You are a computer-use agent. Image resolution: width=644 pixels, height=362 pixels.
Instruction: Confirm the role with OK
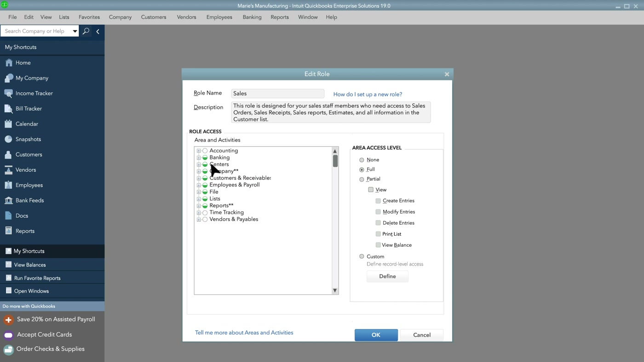(376, 335)
